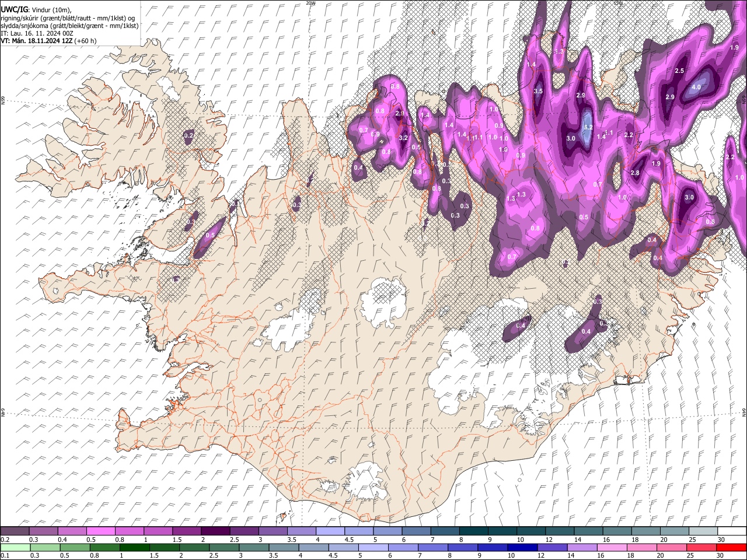The height and width of the screenshot is (560, 747).
Task: Click the 4.0 snowfall value offshore northeast
Action: 696,87
